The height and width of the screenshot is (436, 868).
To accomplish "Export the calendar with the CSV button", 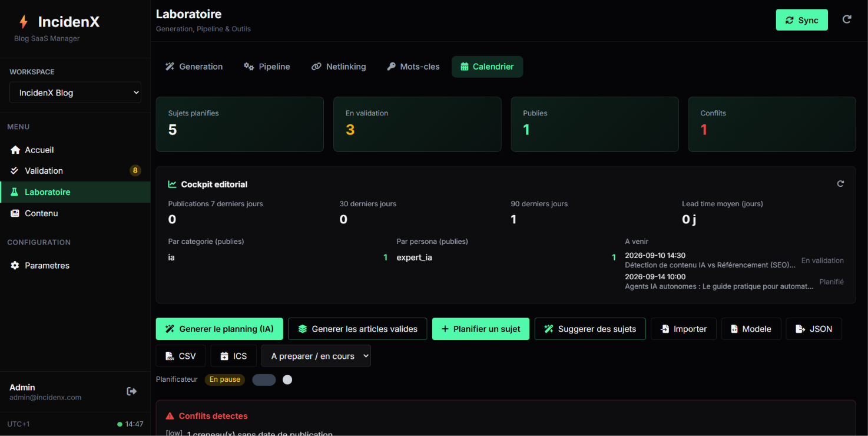I will click(x=180, y=356).
